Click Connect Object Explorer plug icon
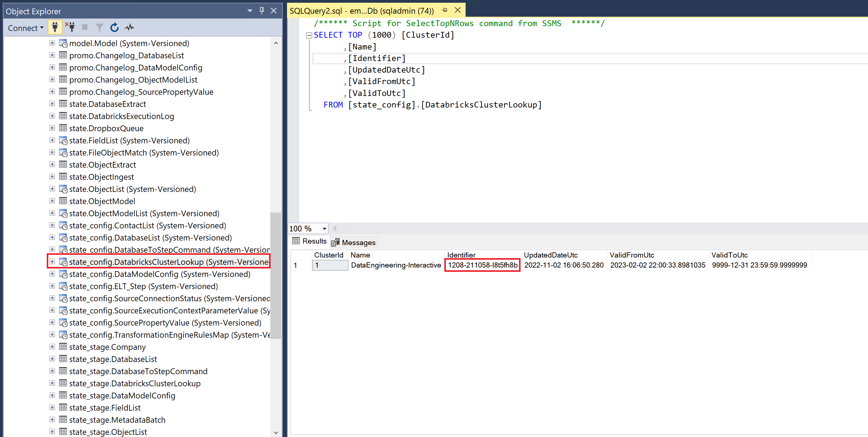This screenshot has height=437, width=868. pos(55,27)
